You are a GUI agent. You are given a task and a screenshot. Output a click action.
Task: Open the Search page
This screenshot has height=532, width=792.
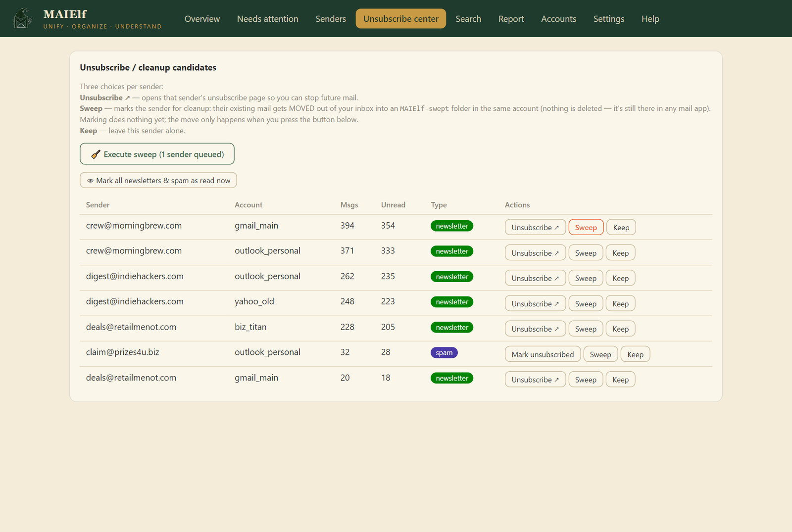pyautogui.click(x=468, y=19)
